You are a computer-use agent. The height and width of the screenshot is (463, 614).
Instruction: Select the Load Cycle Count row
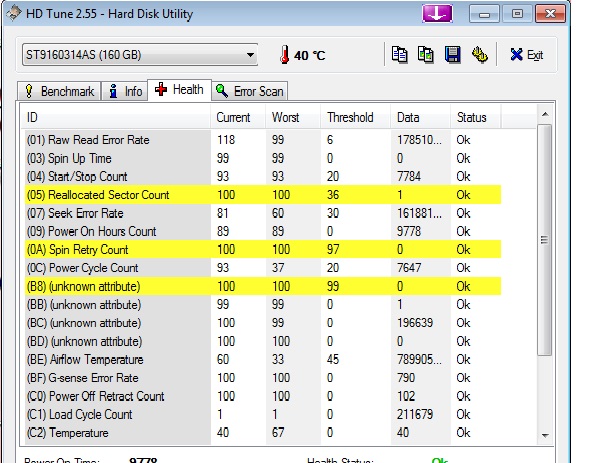click(x=80, y=414)
